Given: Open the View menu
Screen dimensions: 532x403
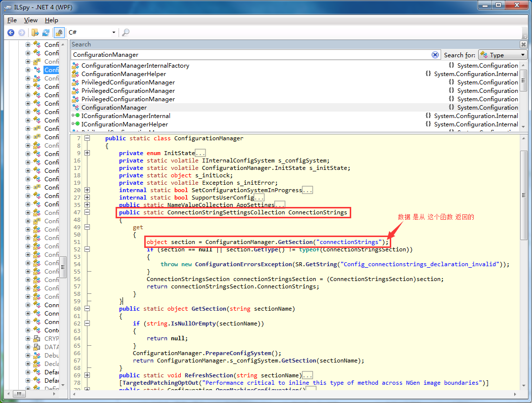Looking at the screenshot, I should [x=31, y=20].
